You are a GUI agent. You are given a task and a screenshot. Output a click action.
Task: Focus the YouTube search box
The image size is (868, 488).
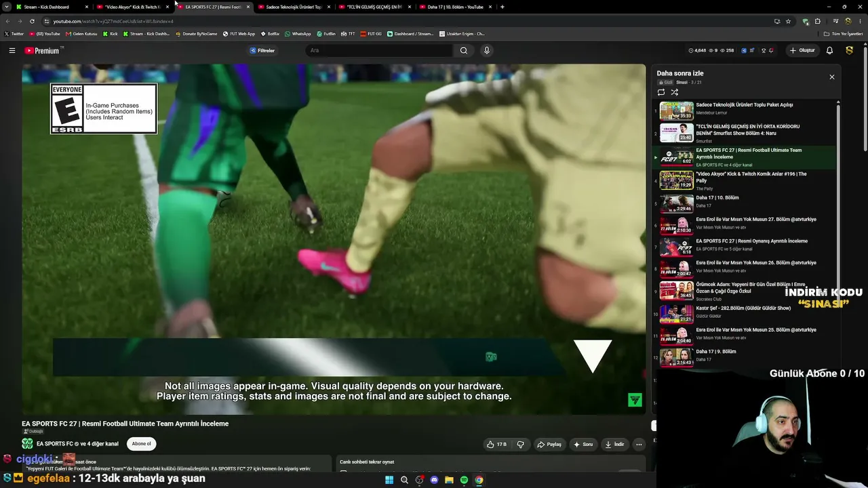378,50
